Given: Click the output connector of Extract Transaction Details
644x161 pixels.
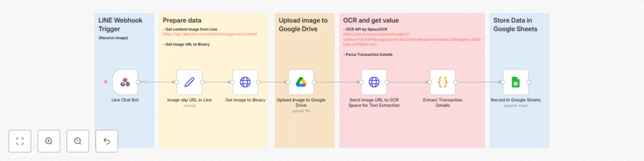Looking at the screenshot, I should [456, 82].
